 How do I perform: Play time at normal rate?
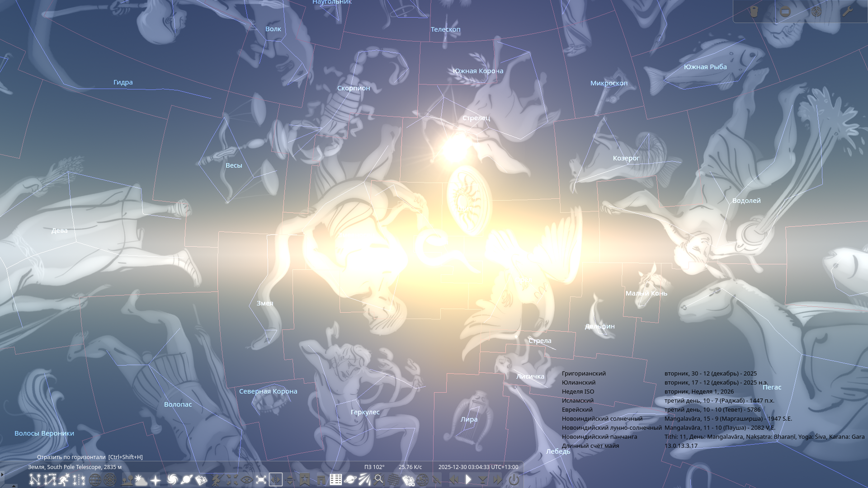468,479
